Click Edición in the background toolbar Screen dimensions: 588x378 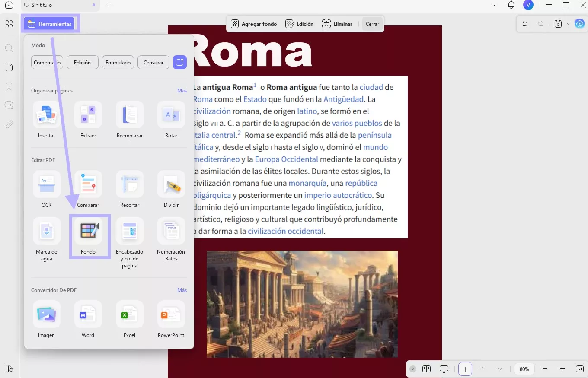pyautogui.click(x=300, y=24)
